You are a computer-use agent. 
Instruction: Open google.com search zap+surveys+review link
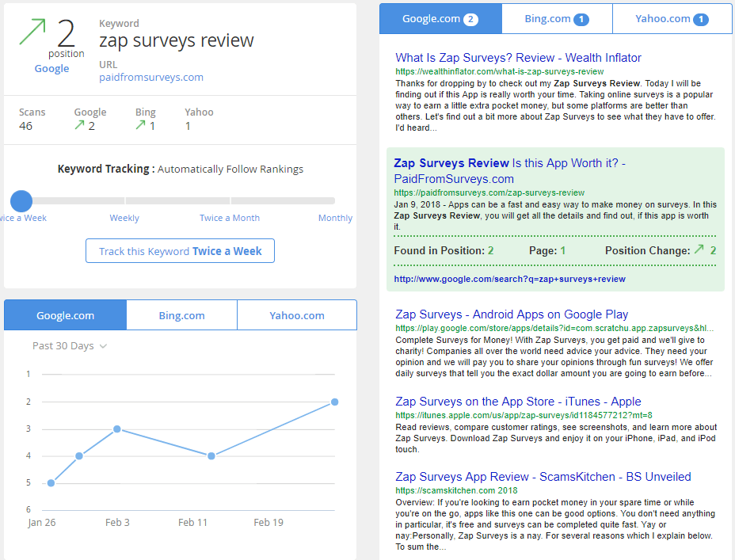[509, 279]
